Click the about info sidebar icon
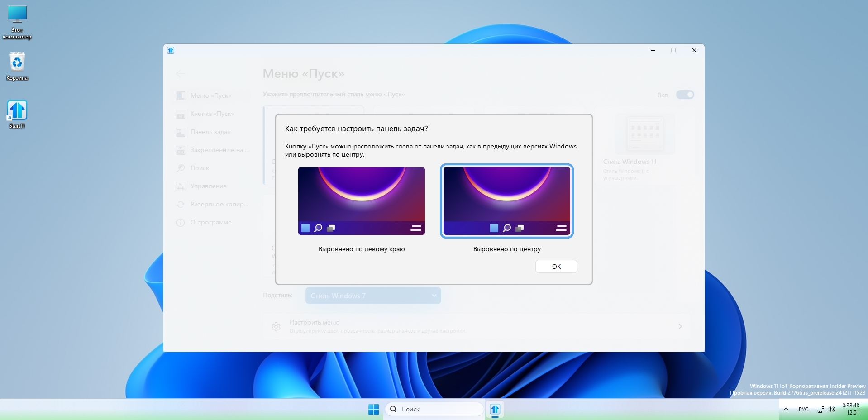868x420 pixels. 181,222
